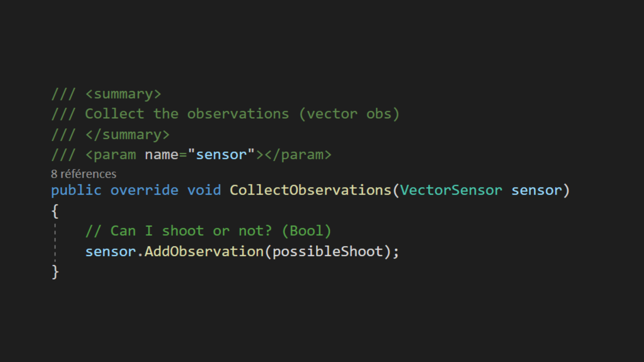Click the AddObservation method call
The height and width of the screenshot is (362, 644).
[204, 252]
